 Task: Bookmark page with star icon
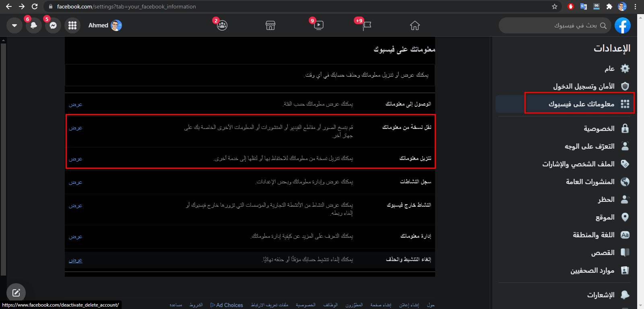(555, 6)
